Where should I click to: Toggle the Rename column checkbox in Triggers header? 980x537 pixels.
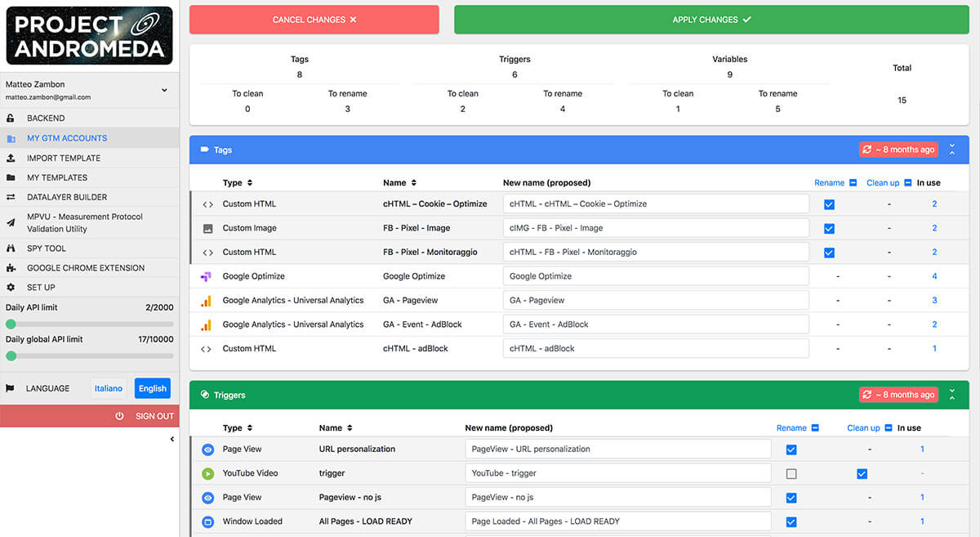[x=815, y=428]
